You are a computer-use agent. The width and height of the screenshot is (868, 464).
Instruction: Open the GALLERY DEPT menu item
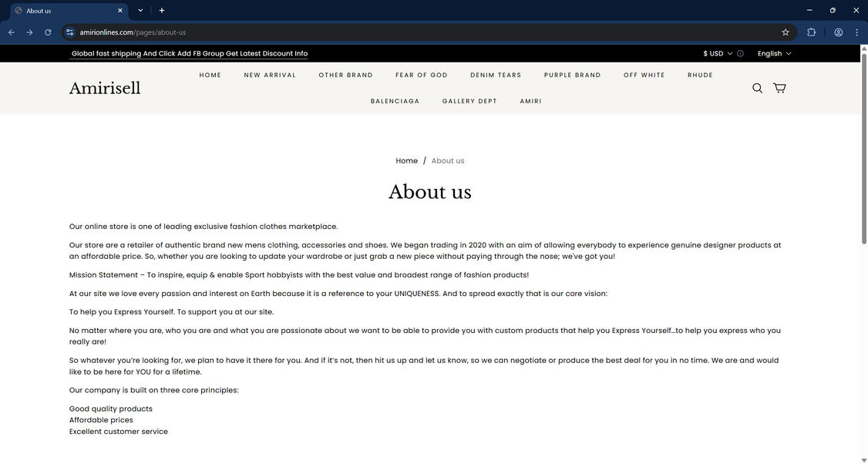tap(470, 101)
